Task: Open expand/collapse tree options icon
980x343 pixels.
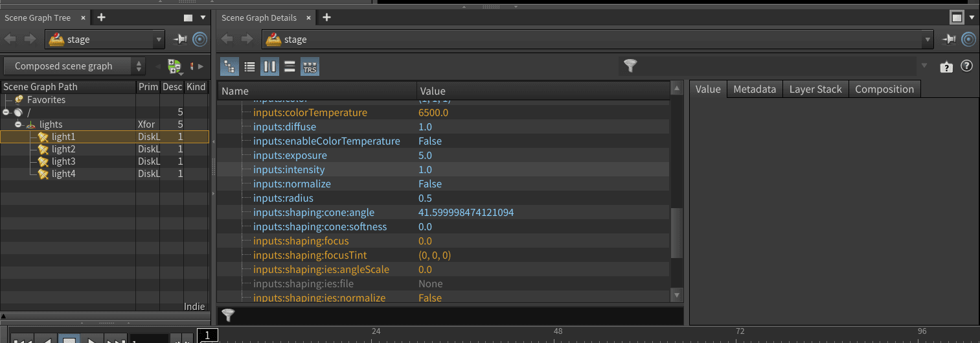Action: click(174, 66)
